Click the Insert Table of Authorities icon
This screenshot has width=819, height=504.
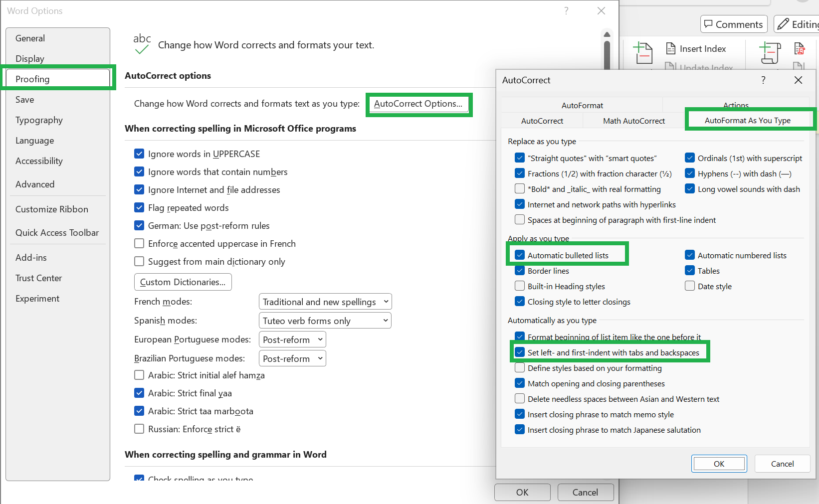pyautogui.click(x=799, y=48)
